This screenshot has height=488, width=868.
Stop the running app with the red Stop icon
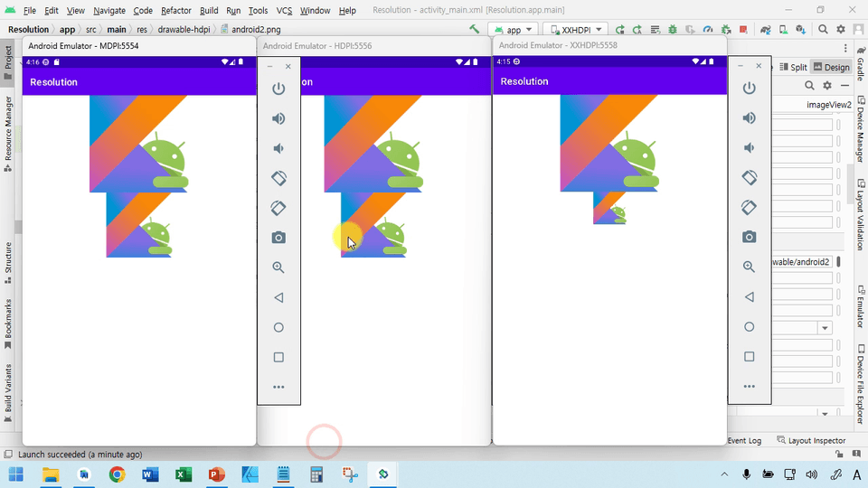point(743,29)
